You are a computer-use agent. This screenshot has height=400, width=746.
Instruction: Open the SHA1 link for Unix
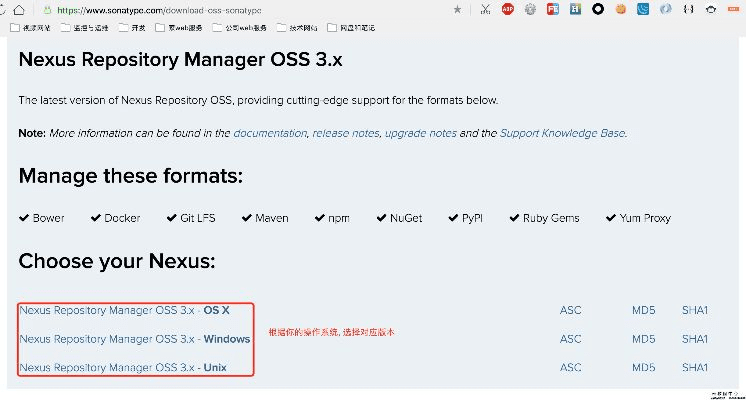[x=695, y=367]
